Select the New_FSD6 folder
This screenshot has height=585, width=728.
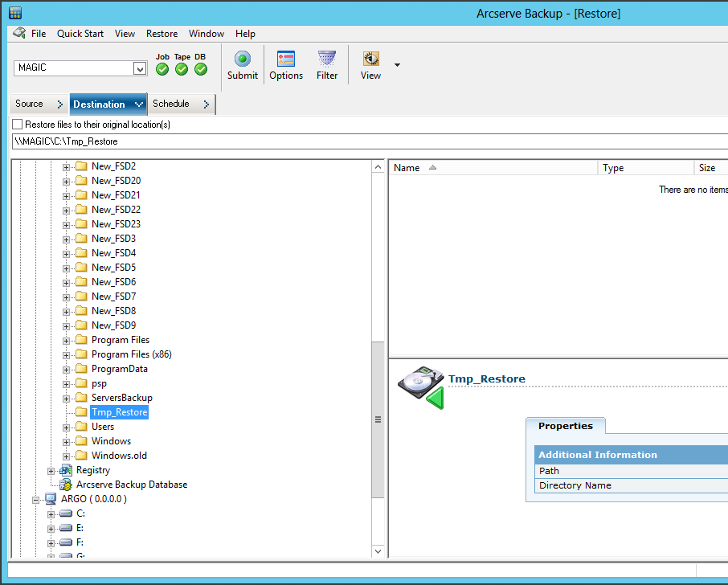(114, 282)
